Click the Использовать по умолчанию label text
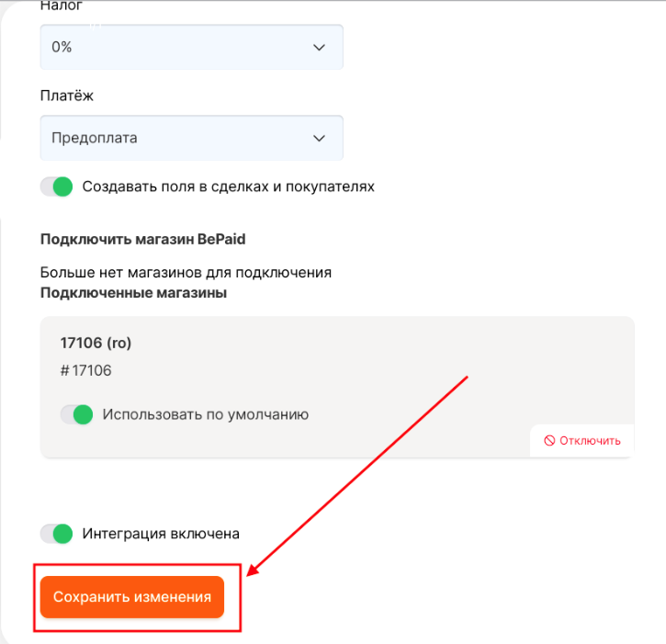666x644 pixels. [x=206, y=414]
